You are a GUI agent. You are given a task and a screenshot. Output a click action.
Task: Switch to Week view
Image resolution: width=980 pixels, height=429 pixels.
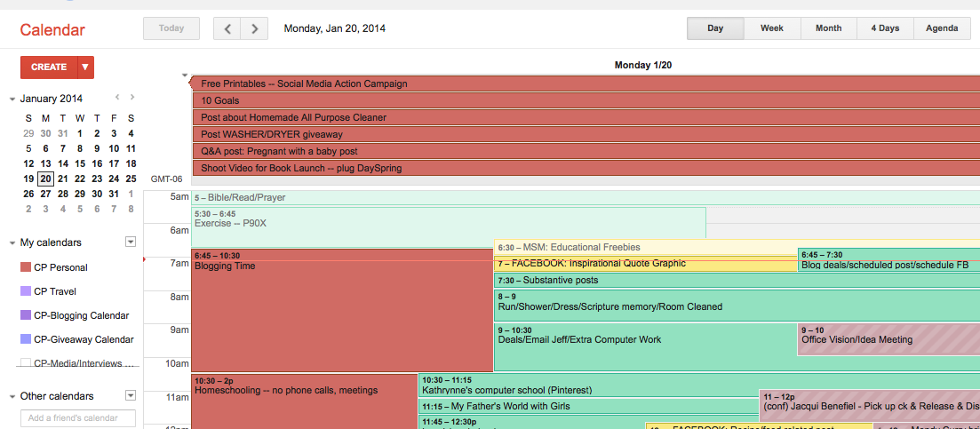pyautogui.click(x=771, y=28)
